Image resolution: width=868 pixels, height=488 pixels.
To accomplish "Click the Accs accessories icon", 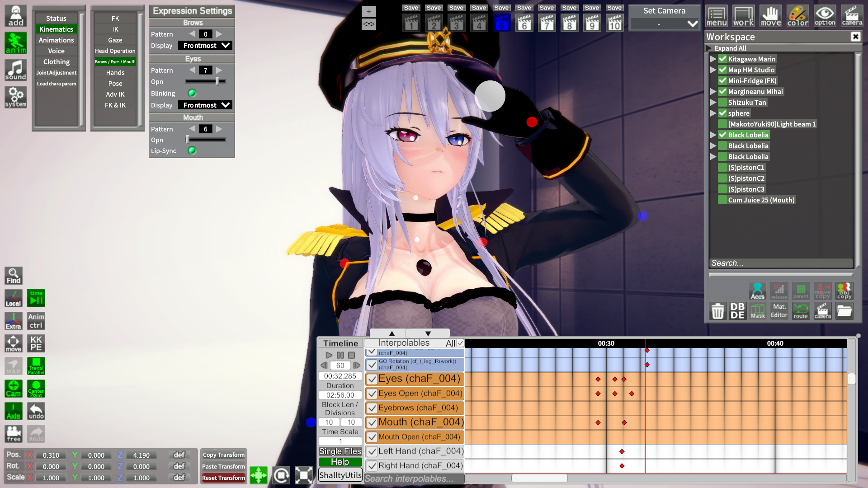I will [x=758, y=291].
